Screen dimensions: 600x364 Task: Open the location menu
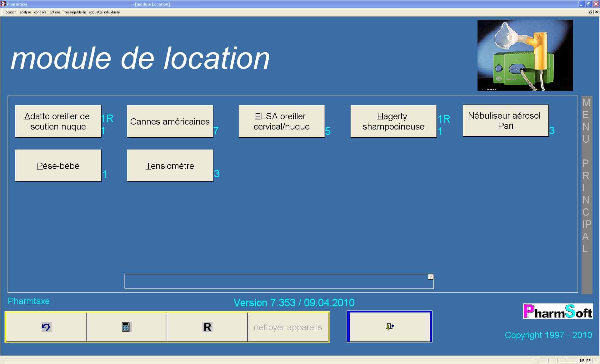coord(10,12)
